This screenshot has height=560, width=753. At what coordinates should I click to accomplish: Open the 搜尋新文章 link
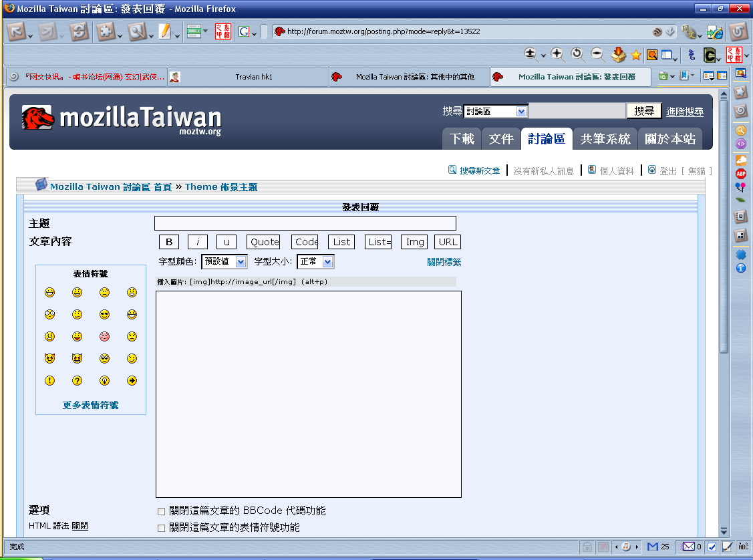click(x=480, y=170)
